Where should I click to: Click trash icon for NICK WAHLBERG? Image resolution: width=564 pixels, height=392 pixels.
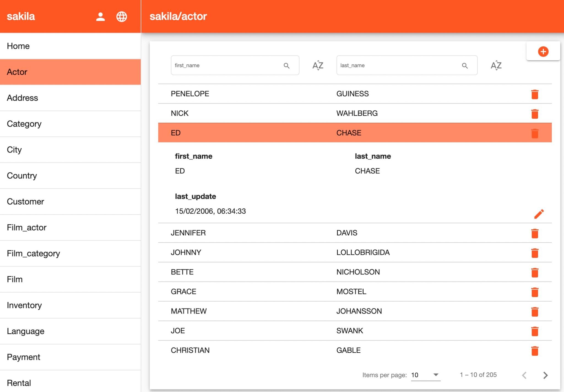point(535,114)
